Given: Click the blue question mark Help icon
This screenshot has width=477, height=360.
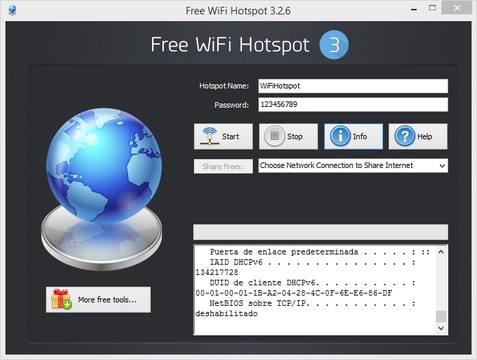Looking at the screenshot, I should [x=405, y=136].
